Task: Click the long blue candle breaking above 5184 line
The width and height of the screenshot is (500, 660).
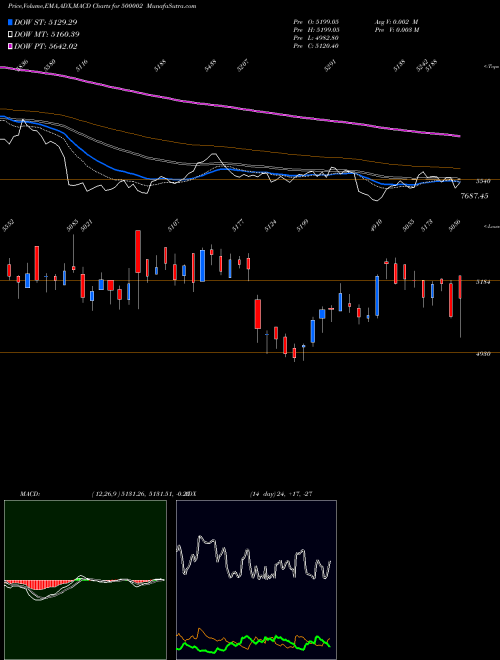Action: pos(377,296)
